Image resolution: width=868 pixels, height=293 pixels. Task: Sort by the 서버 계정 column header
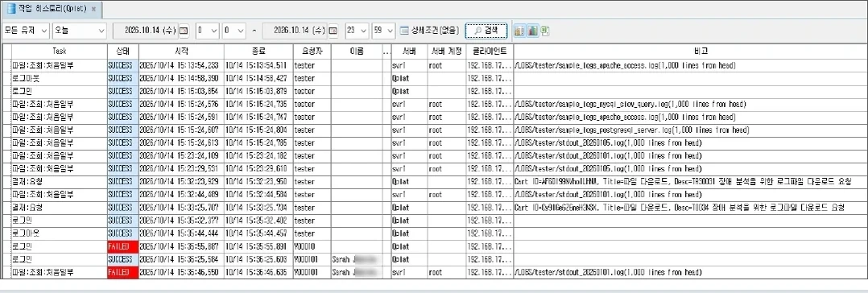point(447,52)
